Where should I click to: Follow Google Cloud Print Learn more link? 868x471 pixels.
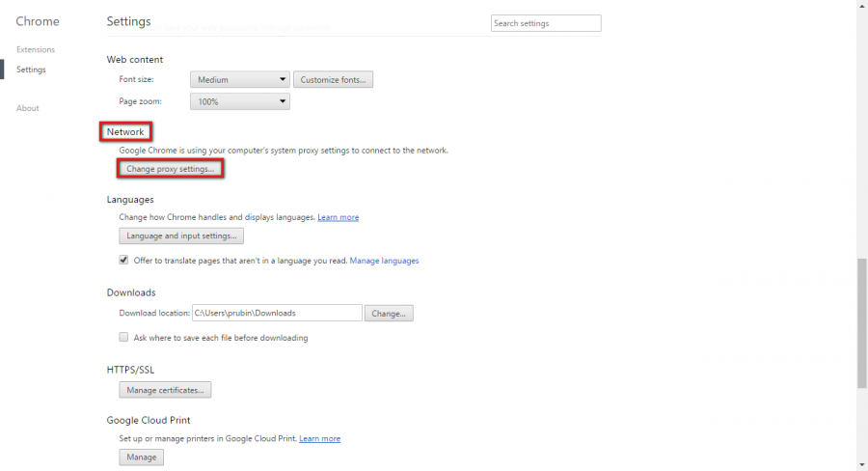(320, 438)
